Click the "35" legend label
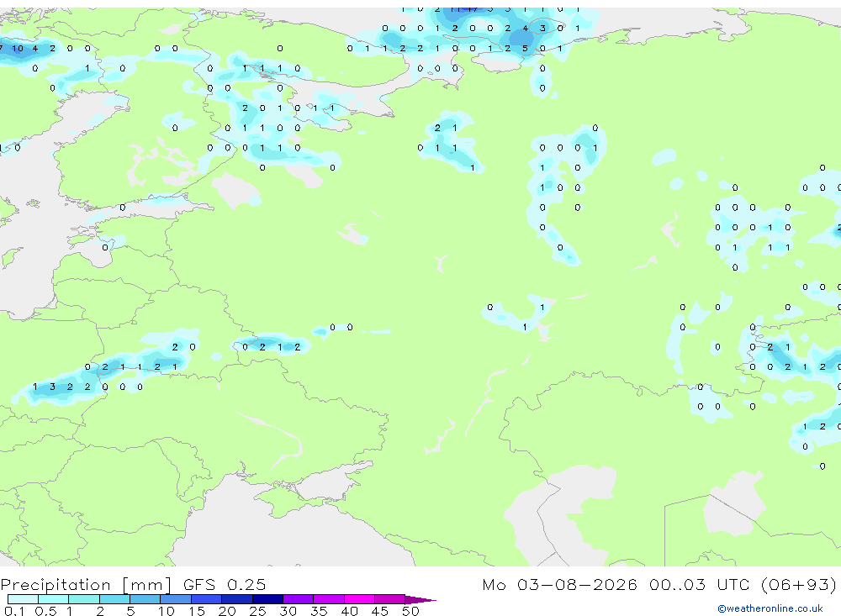841x616 pixels. [x=319, y=611]
